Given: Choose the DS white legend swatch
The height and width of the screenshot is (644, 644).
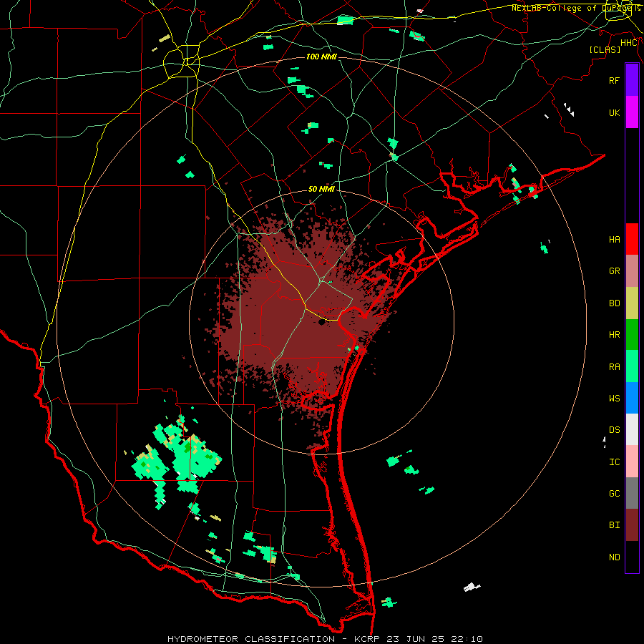Looking at the screenshot, I should (x=632, y=429).
